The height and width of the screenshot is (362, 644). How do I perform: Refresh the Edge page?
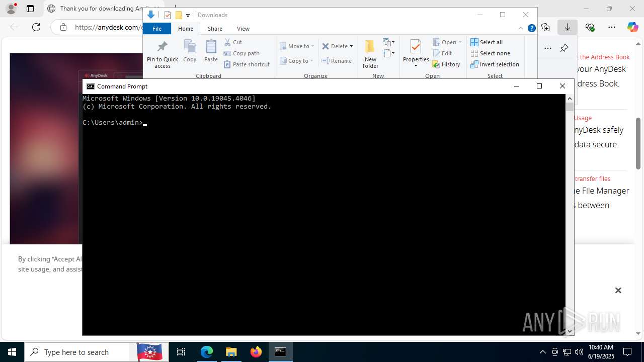click(36, 27)
